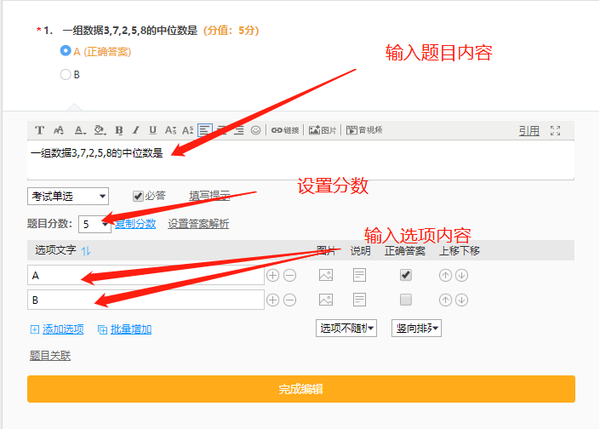
Task: Move option A up
Action: (445, 275)
